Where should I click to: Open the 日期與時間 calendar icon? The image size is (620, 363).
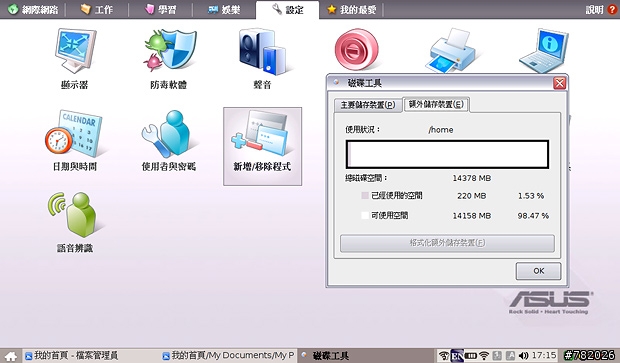click(x=75, y=141)
